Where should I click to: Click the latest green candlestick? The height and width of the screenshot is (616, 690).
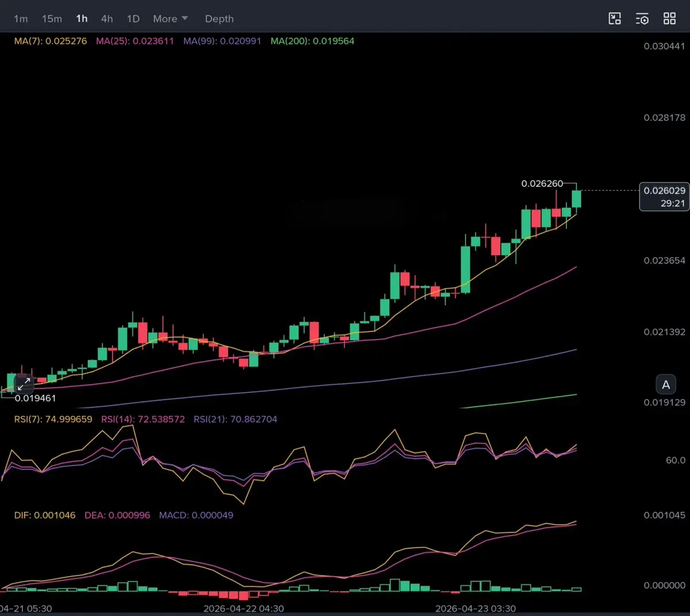[576, 199]
